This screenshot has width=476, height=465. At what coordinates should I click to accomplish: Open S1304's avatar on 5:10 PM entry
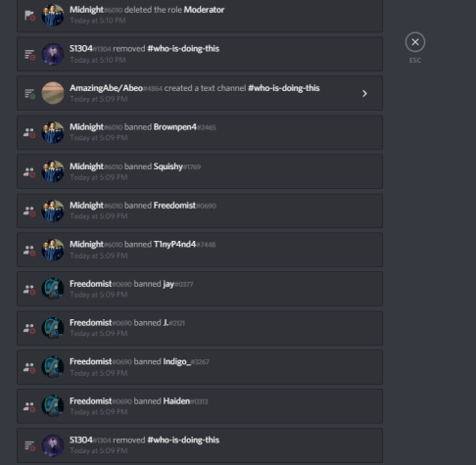[53, 54]
